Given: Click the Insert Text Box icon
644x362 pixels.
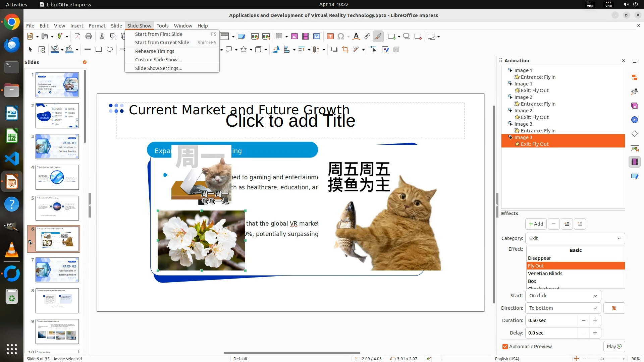Looking at the screenshot, I should click(x=330, y=37).
